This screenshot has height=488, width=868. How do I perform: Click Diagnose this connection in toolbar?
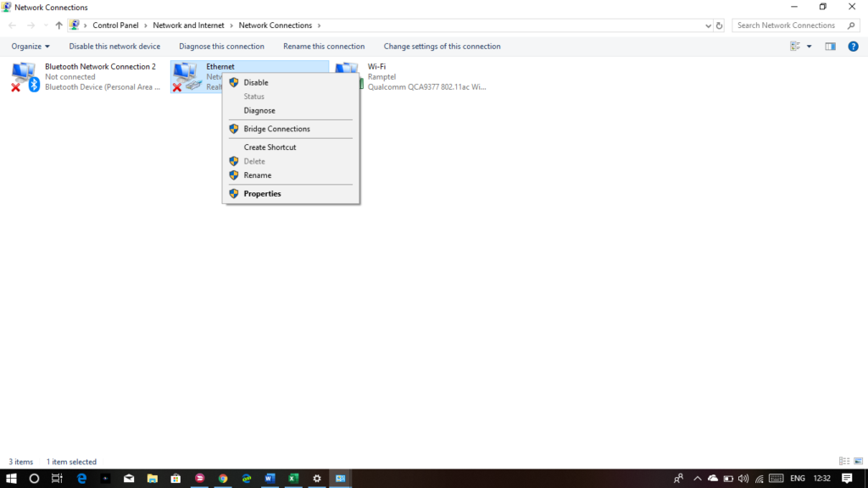[221, 47]
